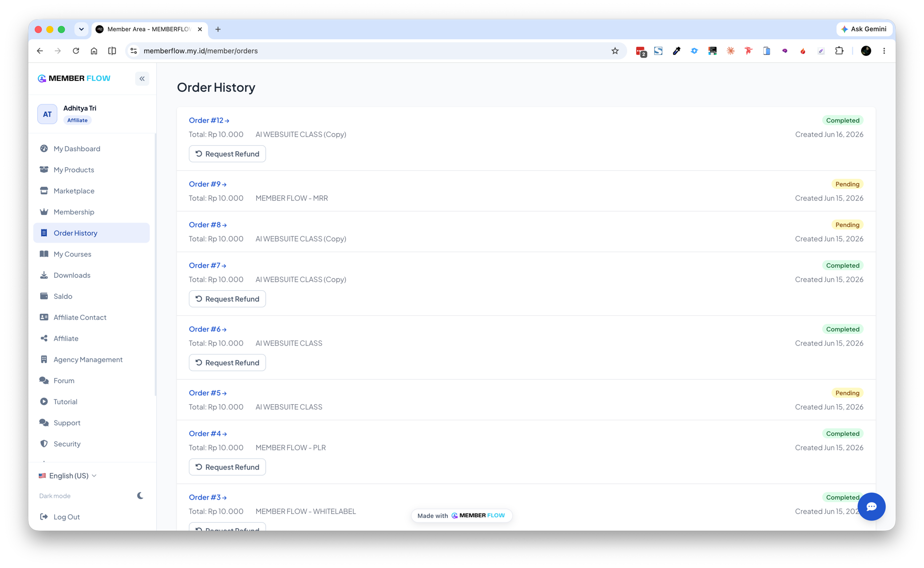Open the Chrome three-dot menu
The height and width of the screenshot is (568, 924).
click(884, 51)
